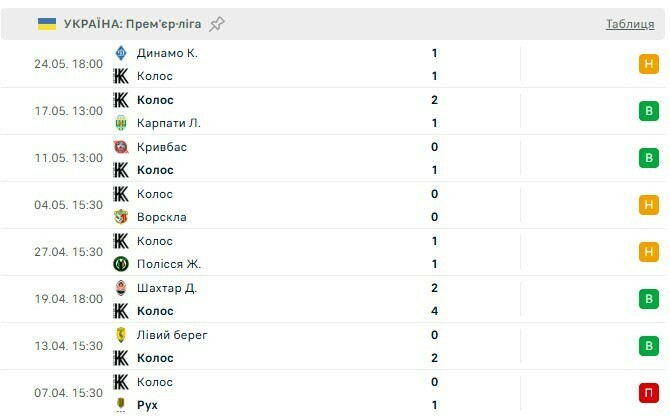The image size is (670, 416).
Task: Click the Колос name in Ворскла match
Action: [155, 194]
